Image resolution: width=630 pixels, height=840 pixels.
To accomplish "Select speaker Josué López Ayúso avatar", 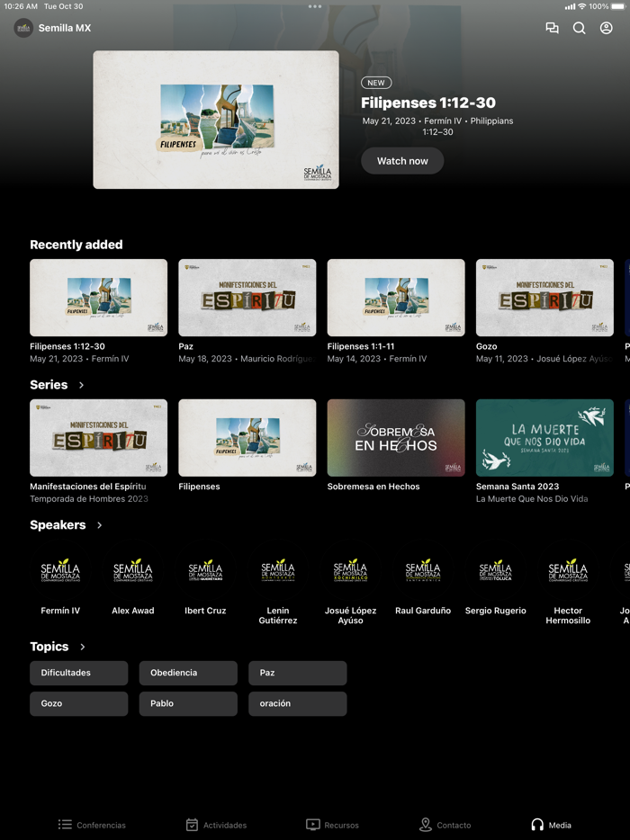I will click(350, 571).
